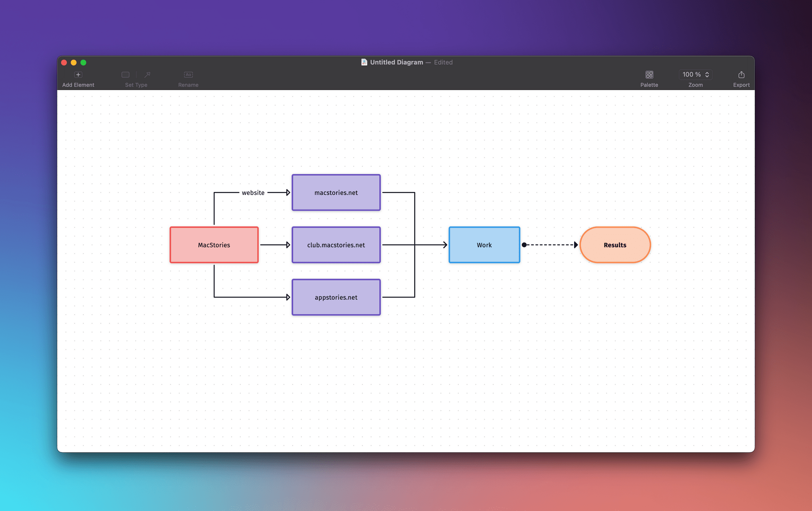Open the Palette panel icon
812x511 pixels.
coord(649,75)
